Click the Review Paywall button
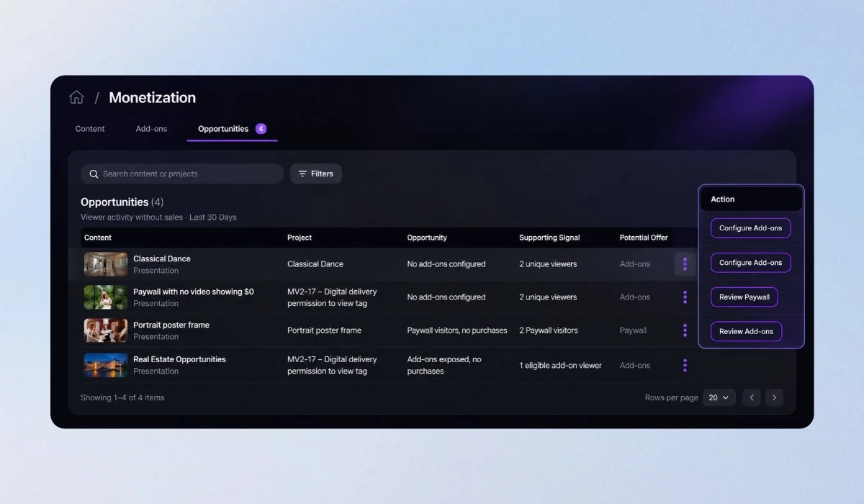 pos(744,297)
